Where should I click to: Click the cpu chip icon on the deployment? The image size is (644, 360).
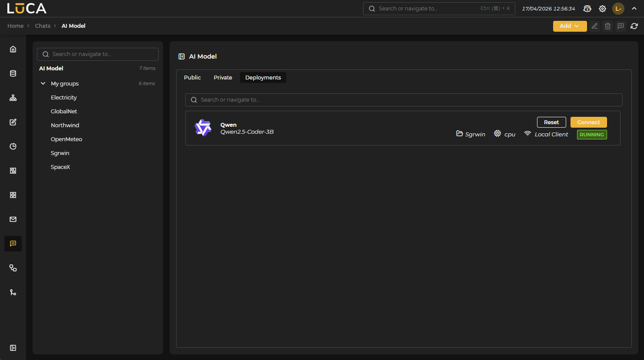tap(497, 134)
